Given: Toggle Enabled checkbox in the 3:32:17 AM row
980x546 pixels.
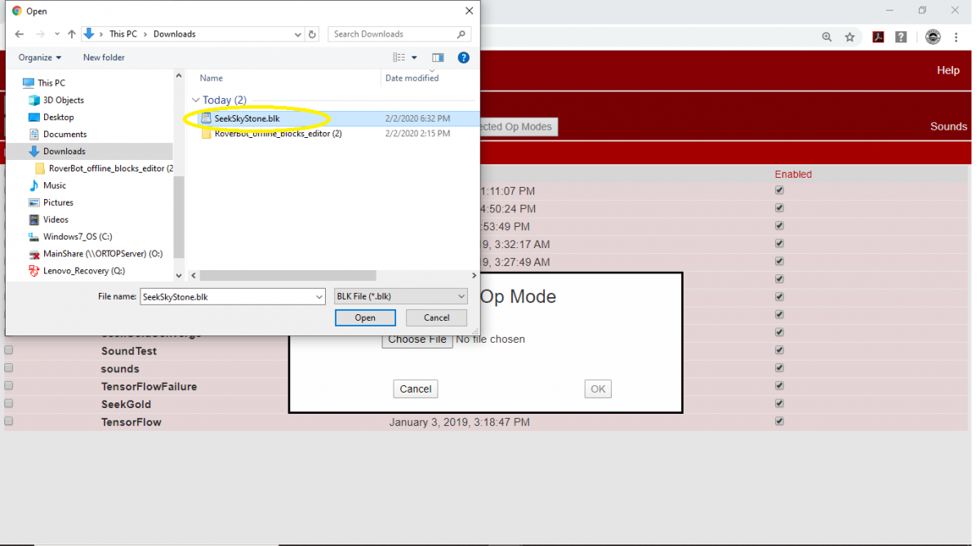Looking at the screenshot, I should pos(779,243).
